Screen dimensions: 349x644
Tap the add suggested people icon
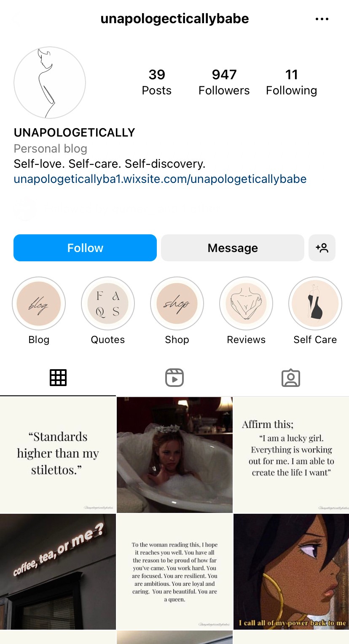tap(322, 248)
